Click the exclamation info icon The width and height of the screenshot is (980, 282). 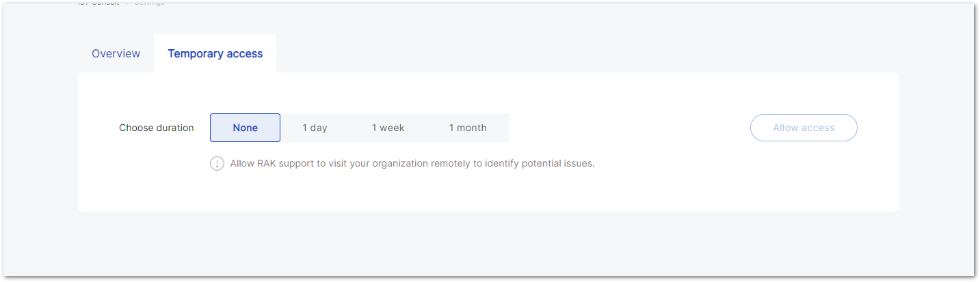217,164
